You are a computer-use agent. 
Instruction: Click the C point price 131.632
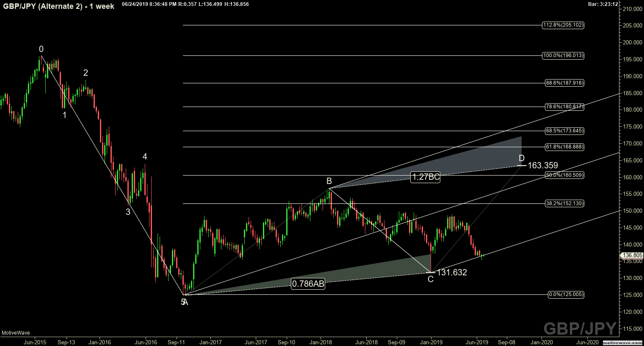(x=452, y=272)
